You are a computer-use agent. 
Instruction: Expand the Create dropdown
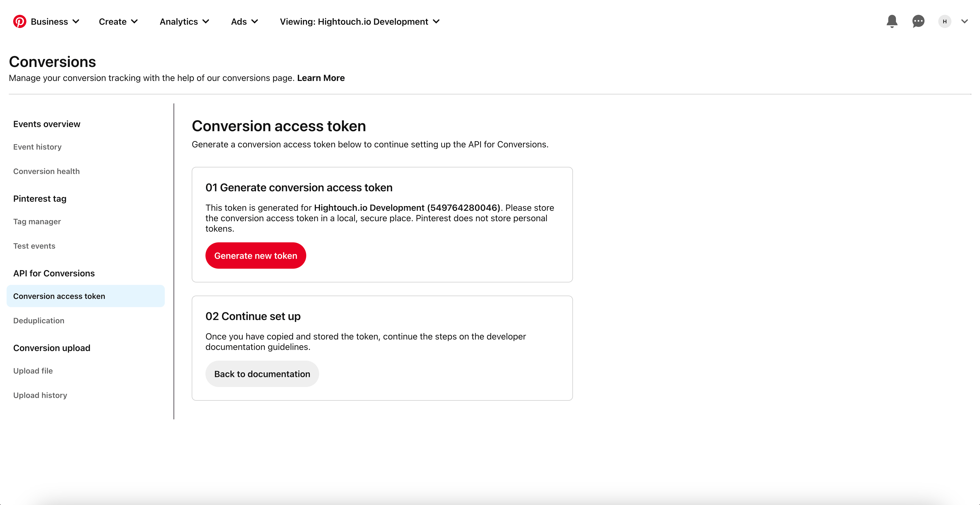click(118, 22)
